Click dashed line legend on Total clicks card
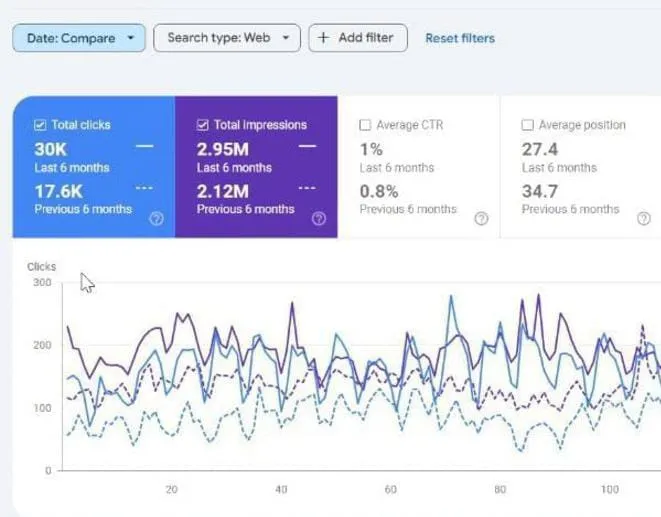 [x=145, y=188]
